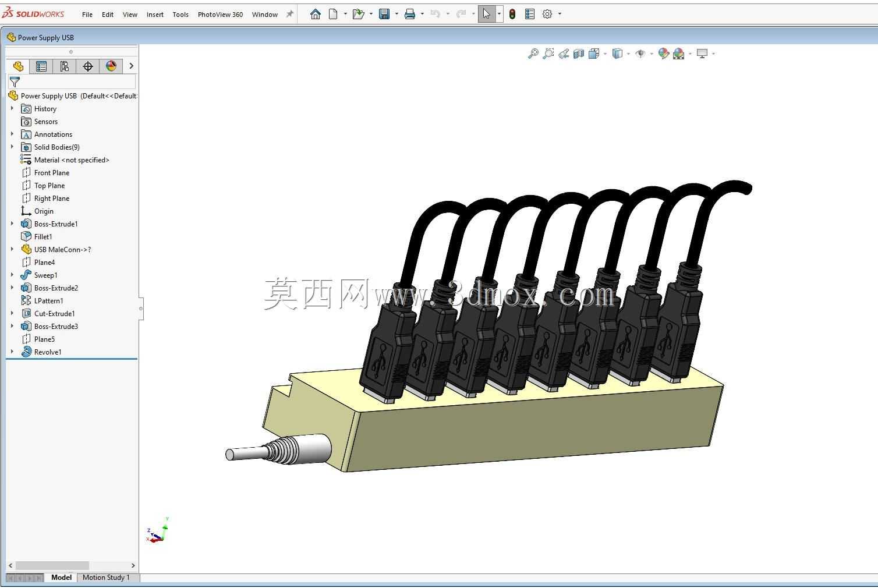Image resolution: width=878 pixels, height=588 pixels.
Task: Click Zoom to Fit
Action: 533,54
